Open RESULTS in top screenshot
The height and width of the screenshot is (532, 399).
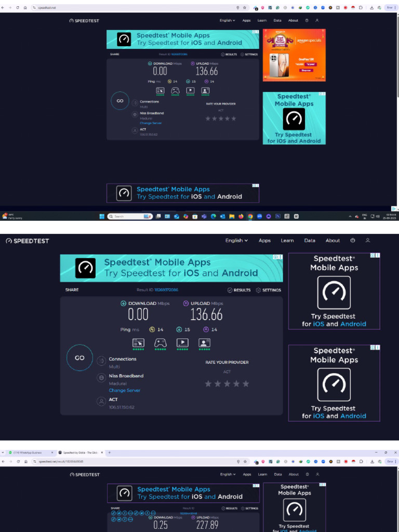coord(229,54)
